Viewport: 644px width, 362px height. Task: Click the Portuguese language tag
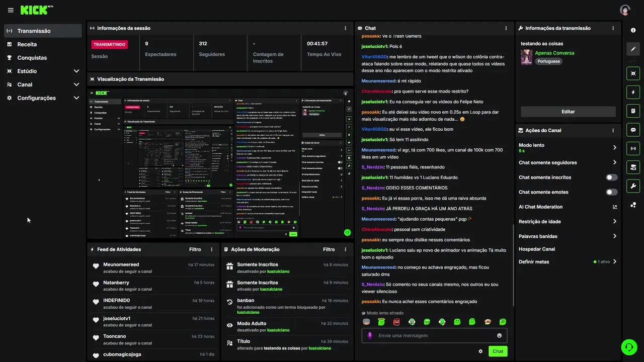coord(548,61)
